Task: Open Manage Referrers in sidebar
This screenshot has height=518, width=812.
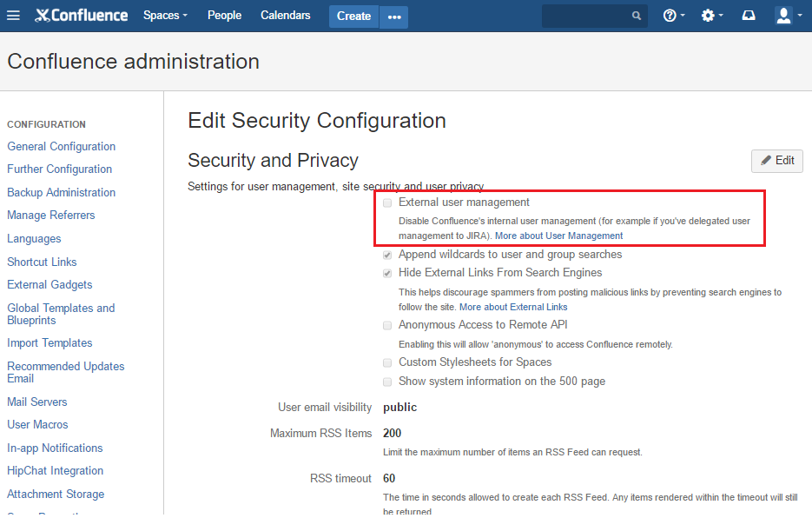Action: pos(50,216)
